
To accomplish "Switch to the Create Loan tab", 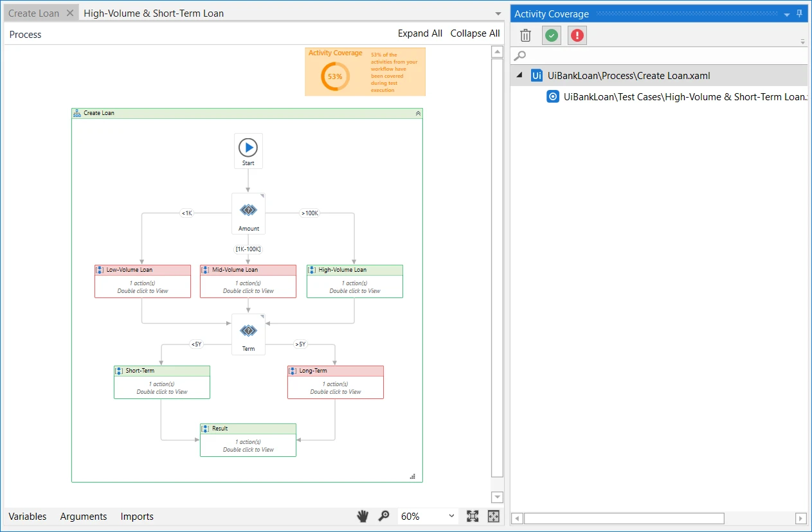I will [x=34, y=13].
